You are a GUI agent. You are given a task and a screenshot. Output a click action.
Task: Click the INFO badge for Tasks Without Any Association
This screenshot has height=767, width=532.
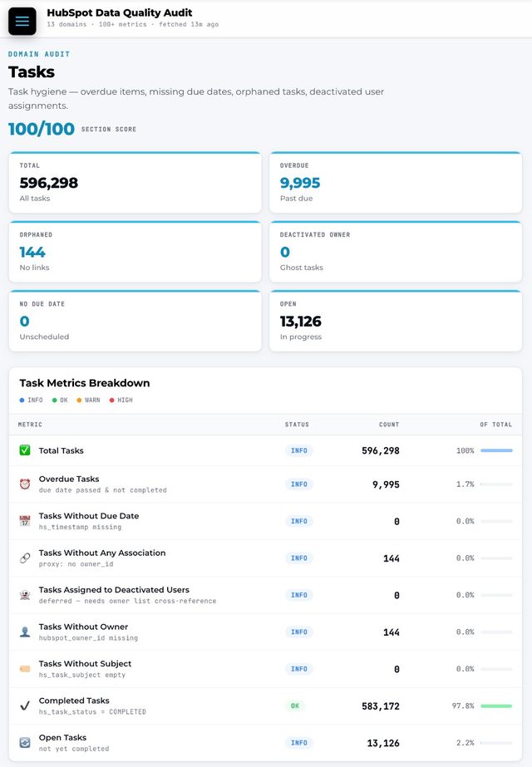tap(299, 558)
